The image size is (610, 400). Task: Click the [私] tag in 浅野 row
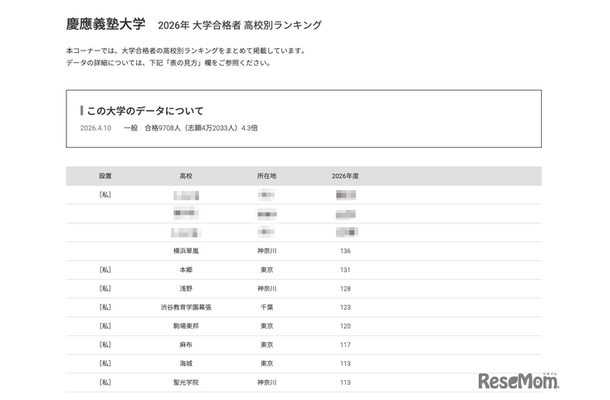(x=105, y=288)
